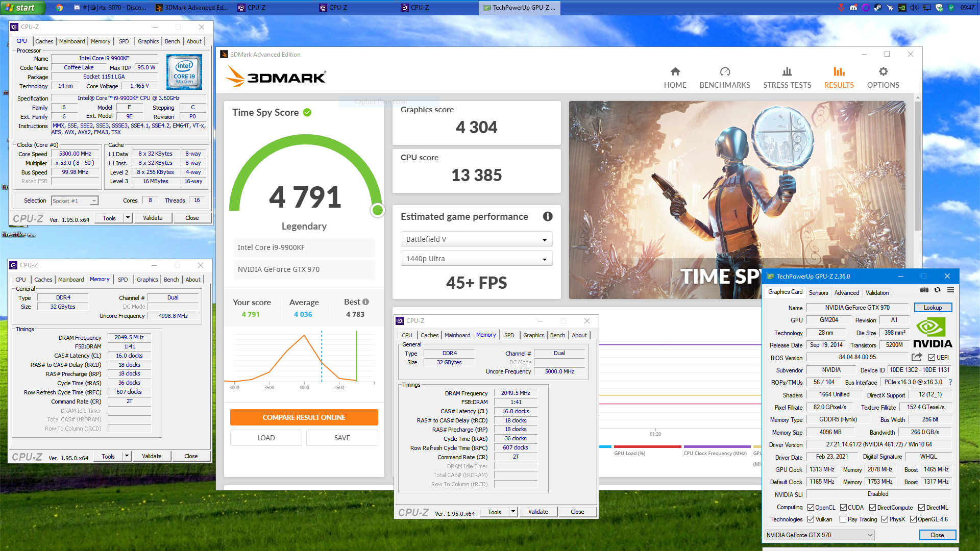980x551 pixels.
Task: Click the info icon next to Best score
Action: pos(365,302)
